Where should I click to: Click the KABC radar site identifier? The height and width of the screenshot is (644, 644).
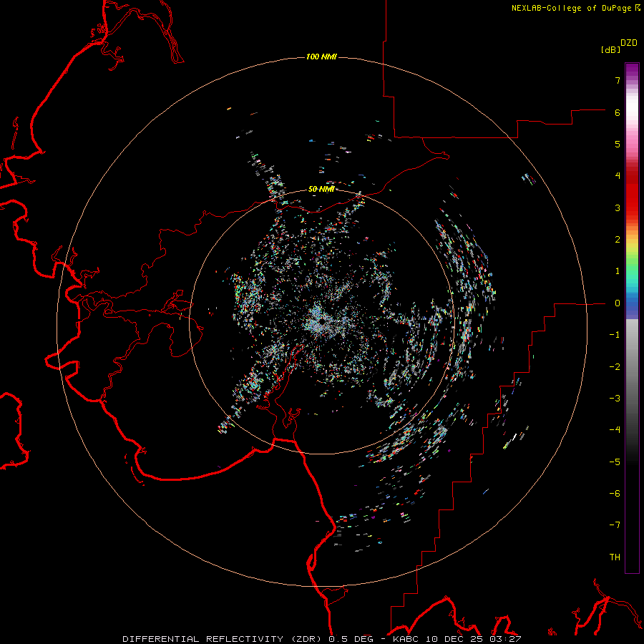coord(406,639)
